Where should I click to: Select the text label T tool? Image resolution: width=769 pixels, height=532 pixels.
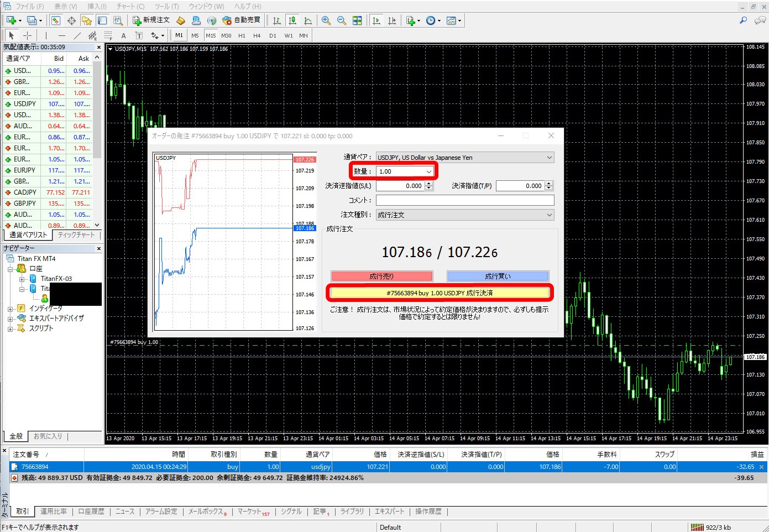pos(139,35)
